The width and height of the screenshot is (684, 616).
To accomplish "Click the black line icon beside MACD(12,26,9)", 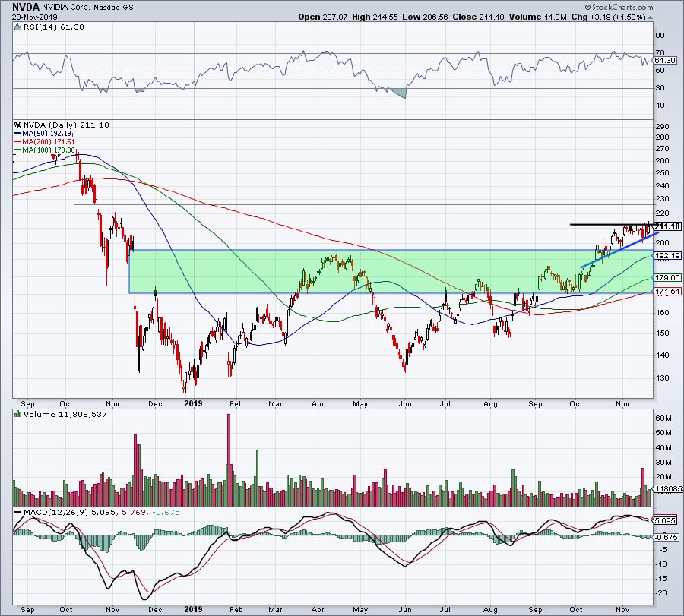I will click(18, 512).
